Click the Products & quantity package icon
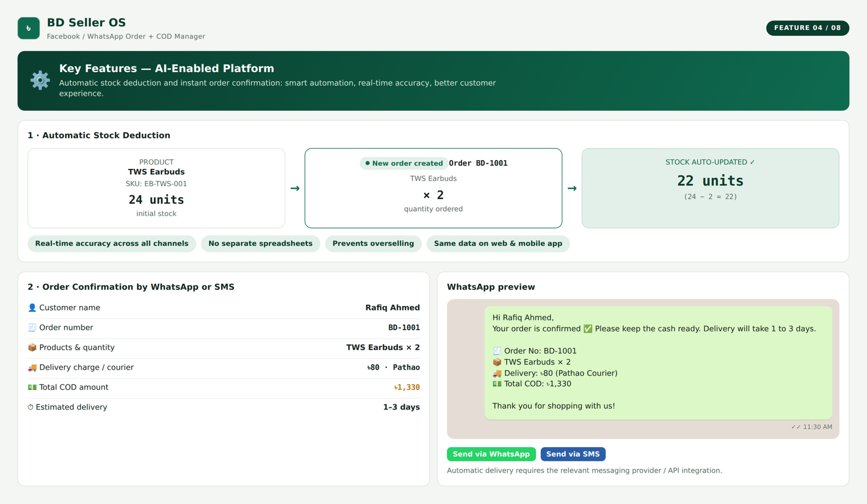This screenshot has height=504, width=867. (32, 348)
